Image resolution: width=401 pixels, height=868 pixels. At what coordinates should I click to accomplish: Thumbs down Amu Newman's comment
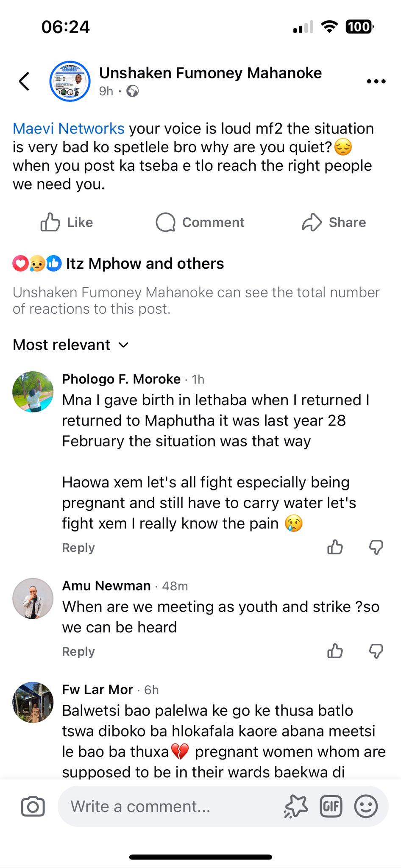click(376, 651)
